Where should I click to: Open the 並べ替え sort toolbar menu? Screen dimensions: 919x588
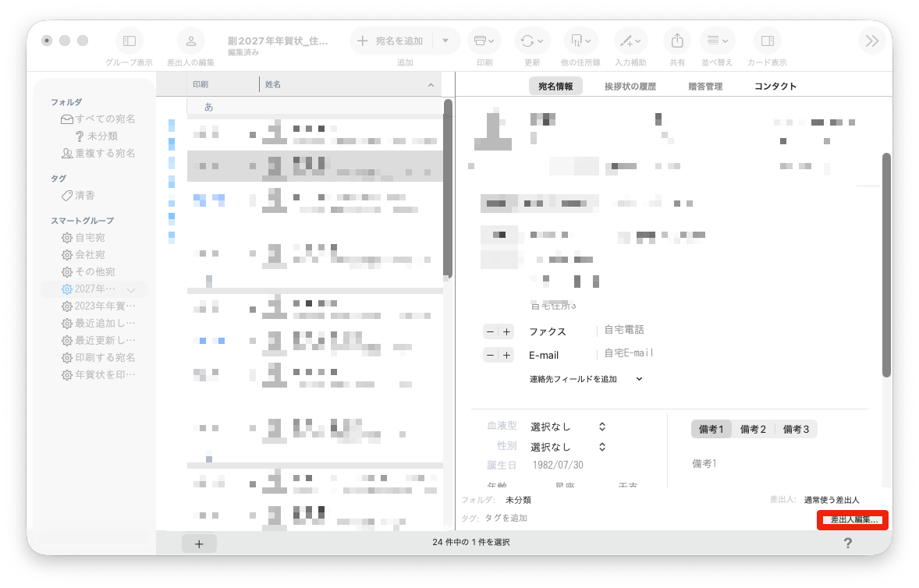pyautogui.click(x=718, y=41)
